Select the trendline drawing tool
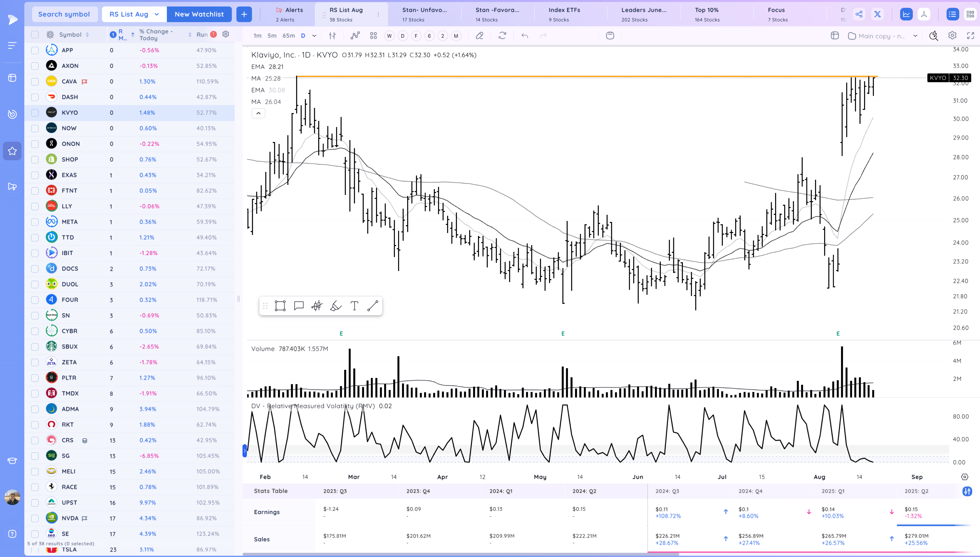980x557 pixels. tap(373, 306)
